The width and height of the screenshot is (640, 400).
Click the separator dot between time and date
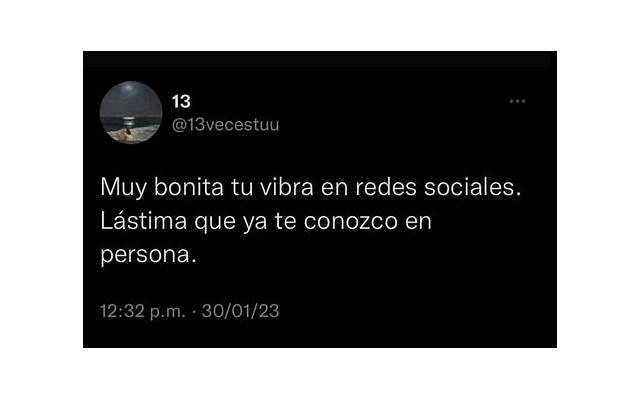194,312
